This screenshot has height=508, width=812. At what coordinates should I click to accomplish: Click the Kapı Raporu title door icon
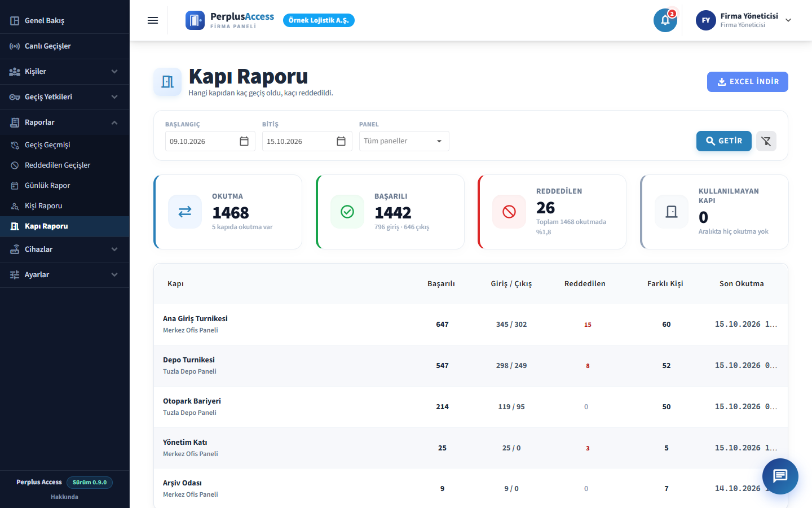point(167,82)
